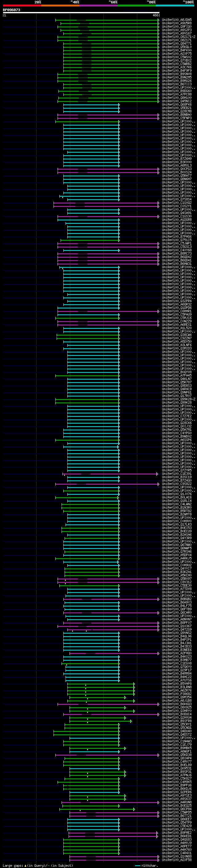197x868 pixels.
Task: Select hit label UniRef100_Q8H100
Action: [177, 98]
